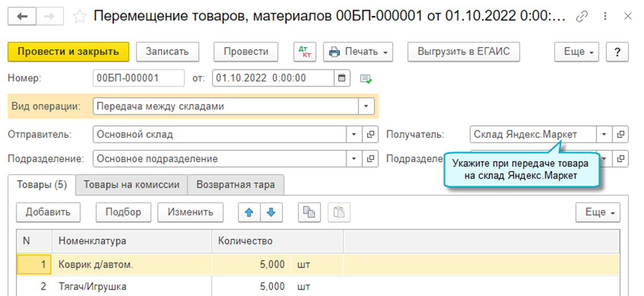The image size is (644, 296).
Task: Expand Вид операции dropdown list
Action: coord(367,106)
